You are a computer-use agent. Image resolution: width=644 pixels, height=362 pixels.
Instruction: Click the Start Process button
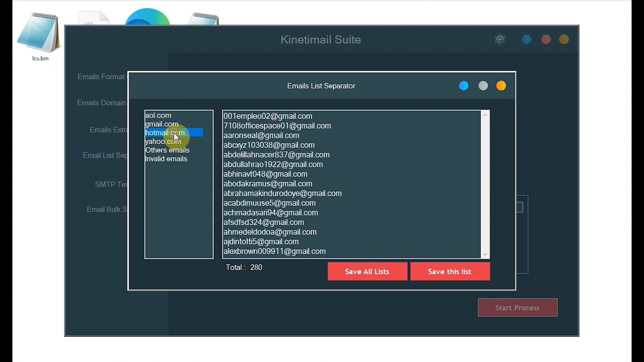(518, 308)
